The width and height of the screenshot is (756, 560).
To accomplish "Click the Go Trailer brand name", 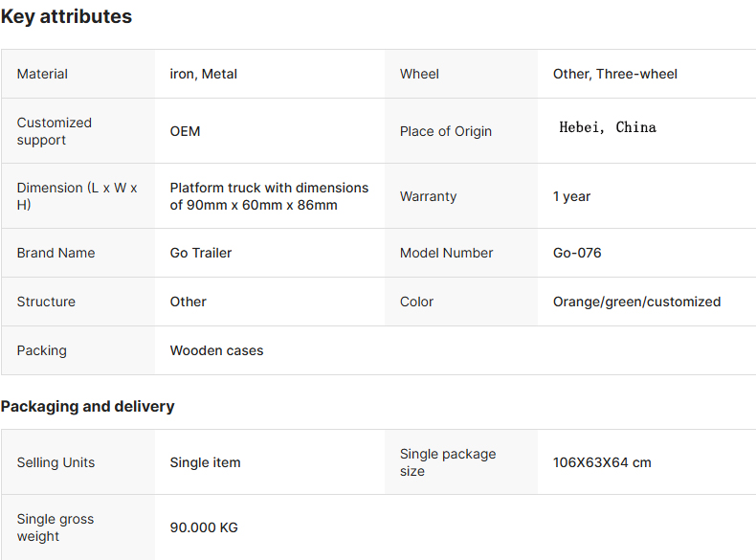I will point(201,253).
